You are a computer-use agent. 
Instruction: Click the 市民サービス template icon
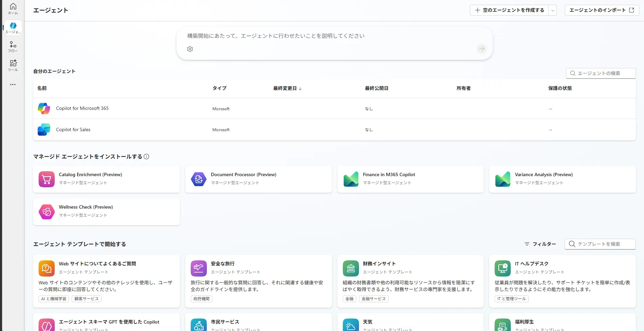(199, 325)
